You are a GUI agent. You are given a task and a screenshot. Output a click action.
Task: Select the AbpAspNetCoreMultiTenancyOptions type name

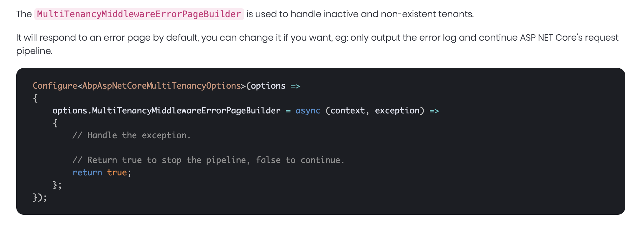tap(161, 86)
